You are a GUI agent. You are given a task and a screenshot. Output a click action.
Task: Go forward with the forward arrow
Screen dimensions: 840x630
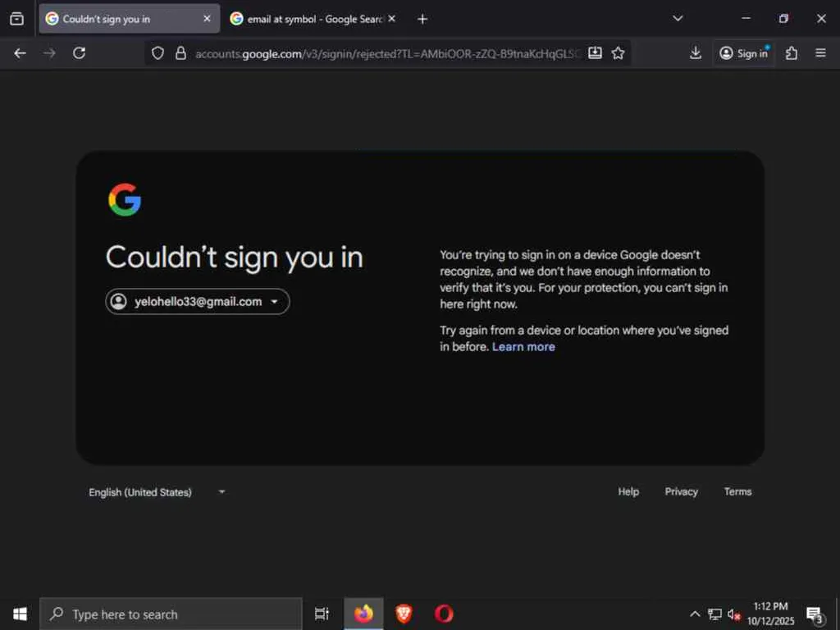point(49,53)
